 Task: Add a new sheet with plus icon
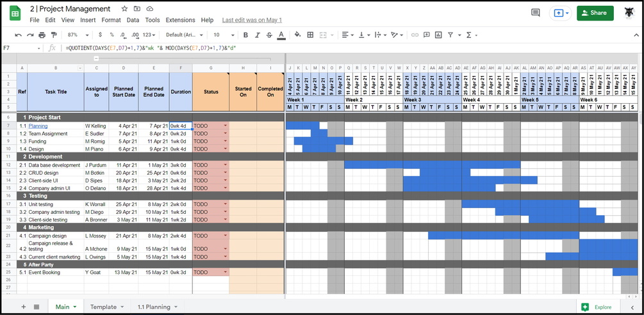pyautogui.click(x=24, y=307)
